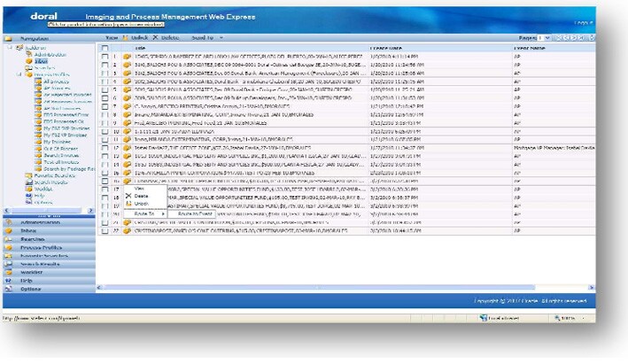Image resolution: width=628 pixels, height=364 pixels.
Task: Click the Unlock button label in the toolbar
Action: tap(139, 38)
